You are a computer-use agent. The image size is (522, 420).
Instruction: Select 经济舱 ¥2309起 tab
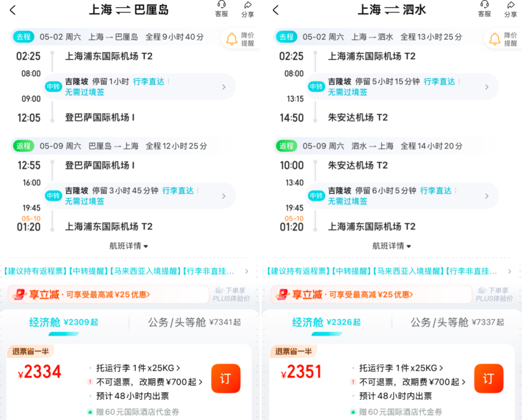pos(64,322)
